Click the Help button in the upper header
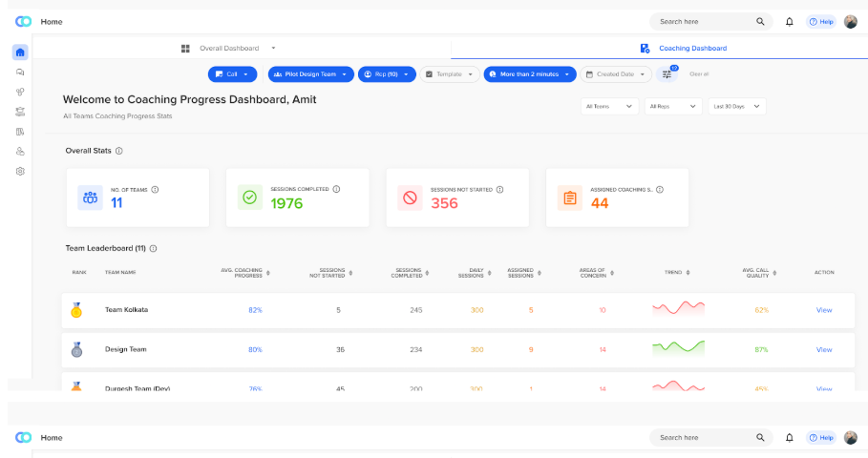 click(x=821, y=22)
